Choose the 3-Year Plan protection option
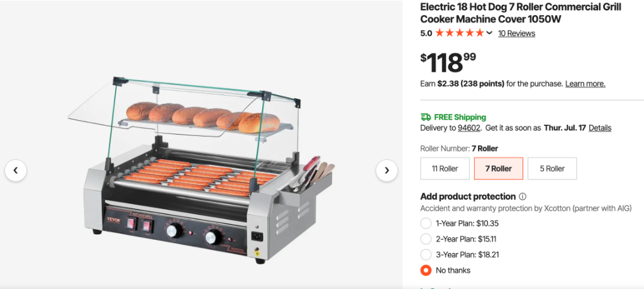Image resolution: width=644 pixels, height=289 pixels. tap(426, 255)
